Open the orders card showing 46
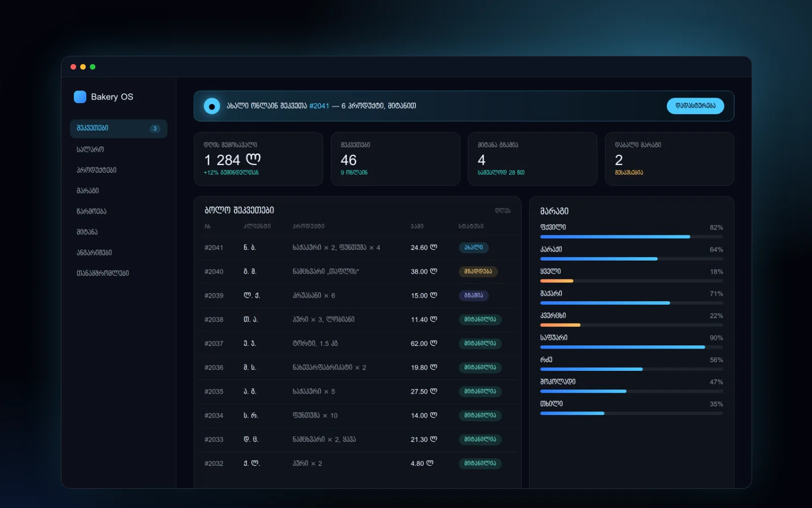This screenshot has width=812, height=508. click(x=395, y=159)
